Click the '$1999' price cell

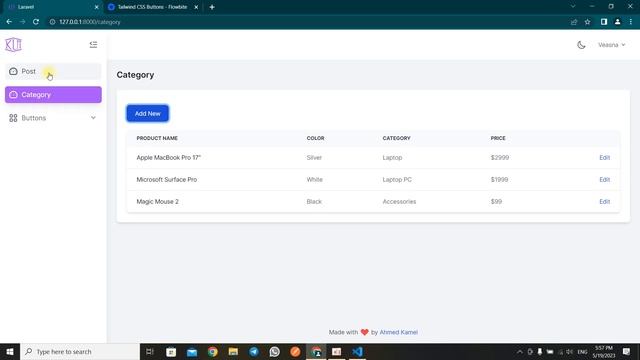point(499,180)
